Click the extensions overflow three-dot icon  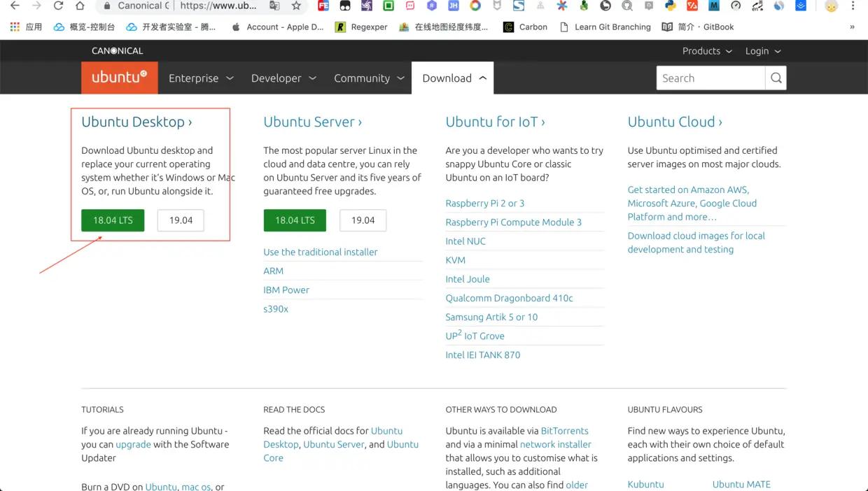coord(852,6)
